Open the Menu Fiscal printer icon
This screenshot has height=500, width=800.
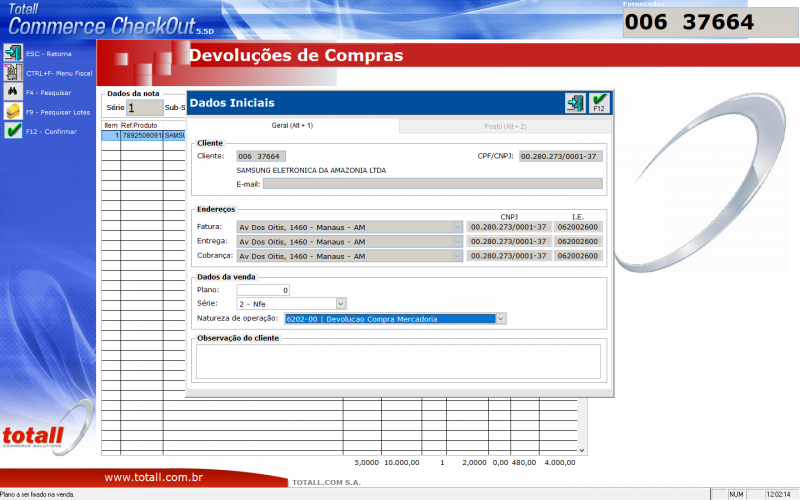[x=13, y=72]
